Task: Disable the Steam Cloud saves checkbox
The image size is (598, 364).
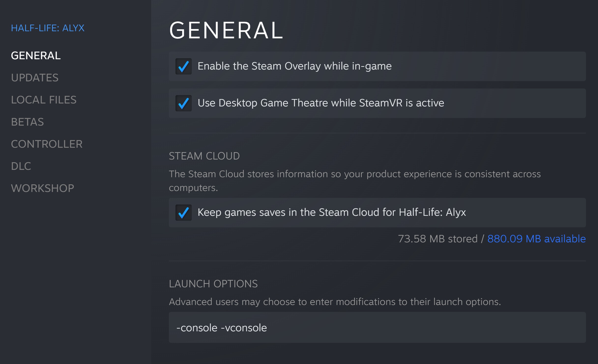Action: [x=184, y=213]
